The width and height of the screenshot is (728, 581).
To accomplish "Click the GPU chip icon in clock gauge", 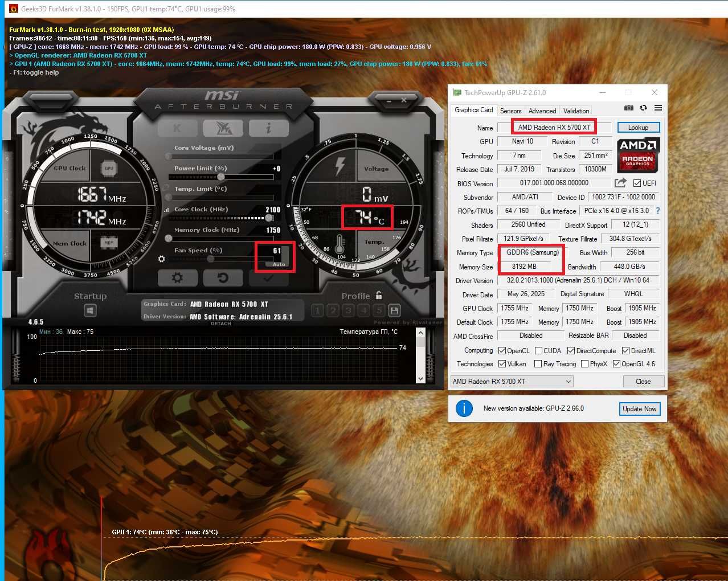I will tap(109, 168).
